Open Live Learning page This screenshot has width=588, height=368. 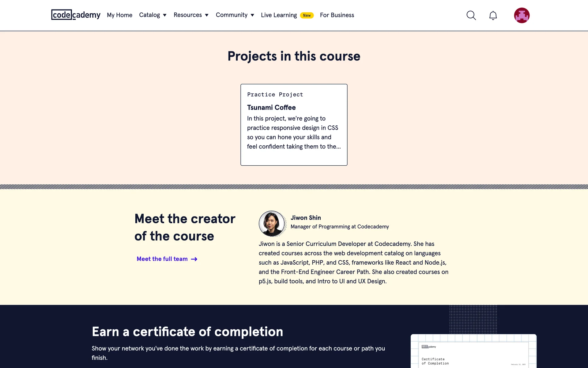click(x=279, y=15)
